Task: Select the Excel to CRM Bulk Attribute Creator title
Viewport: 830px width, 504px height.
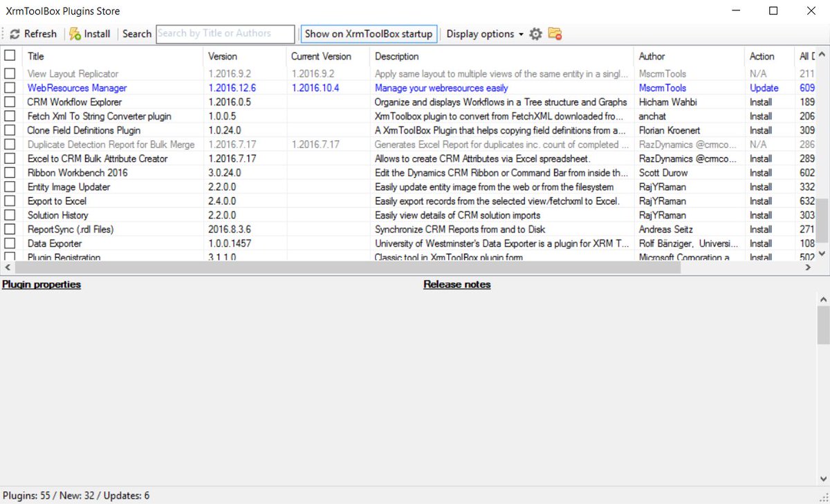Action: (x=98, y=158)
